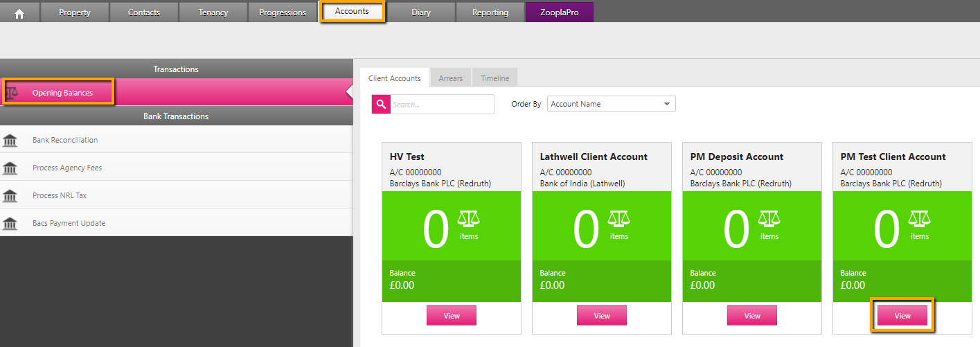Viewport: 980px width, 347px height.
Task: Click the PM Deposit Account card title
Action: click(737, 157)
